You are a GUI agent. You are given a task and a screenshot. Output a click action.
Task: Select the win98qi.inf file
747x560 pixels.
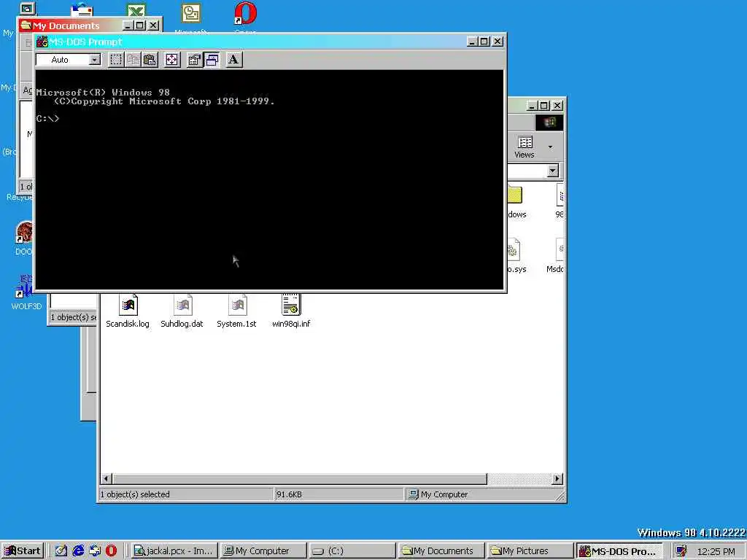(x=291, y=311)
